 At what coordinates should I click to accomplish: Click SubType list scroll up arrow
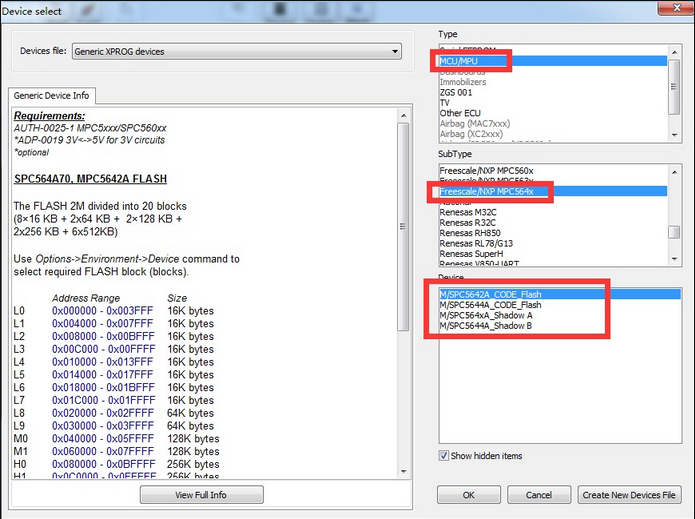[x=674, y=172]
